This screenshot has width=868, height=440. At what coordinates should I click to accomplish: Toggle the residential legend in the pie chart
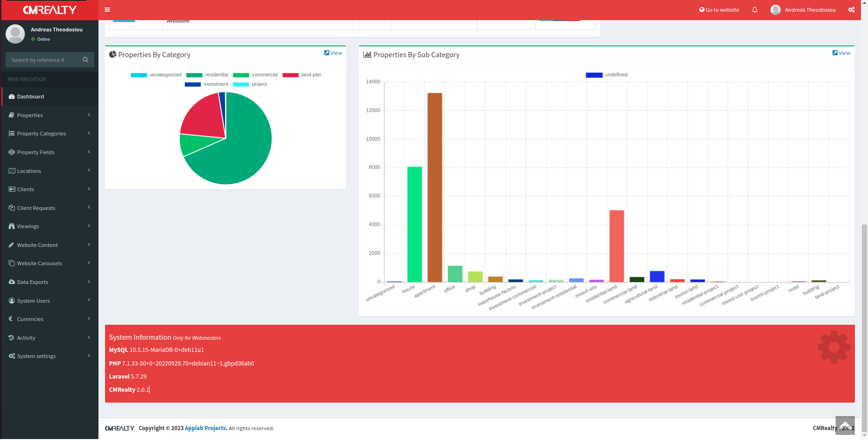[207, 75]
